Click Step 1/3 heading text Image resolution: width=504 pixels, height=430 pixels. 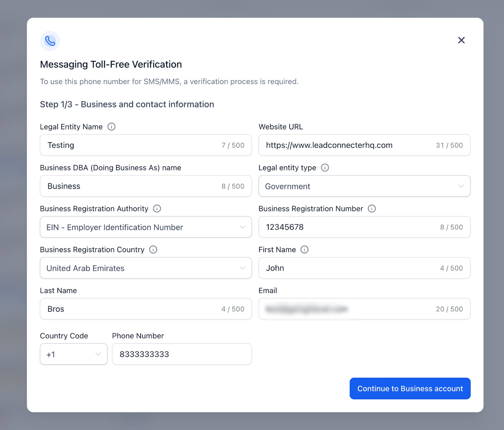coord(127,104)
